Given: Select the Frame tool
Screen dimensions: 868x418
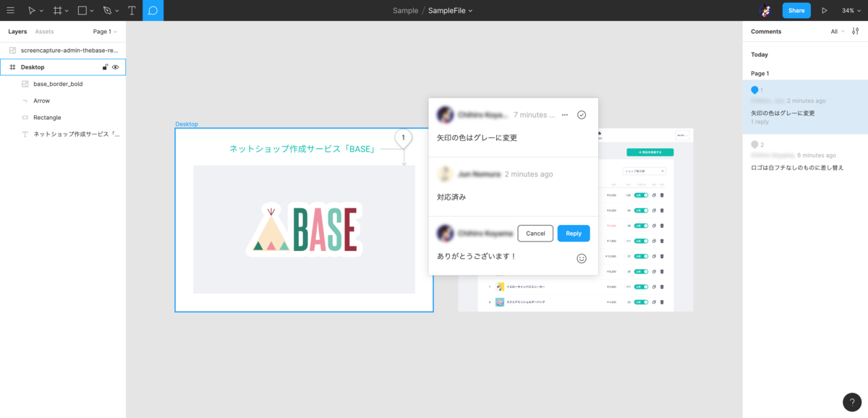Looking at the screenshot, I should [x=58, y=10].
